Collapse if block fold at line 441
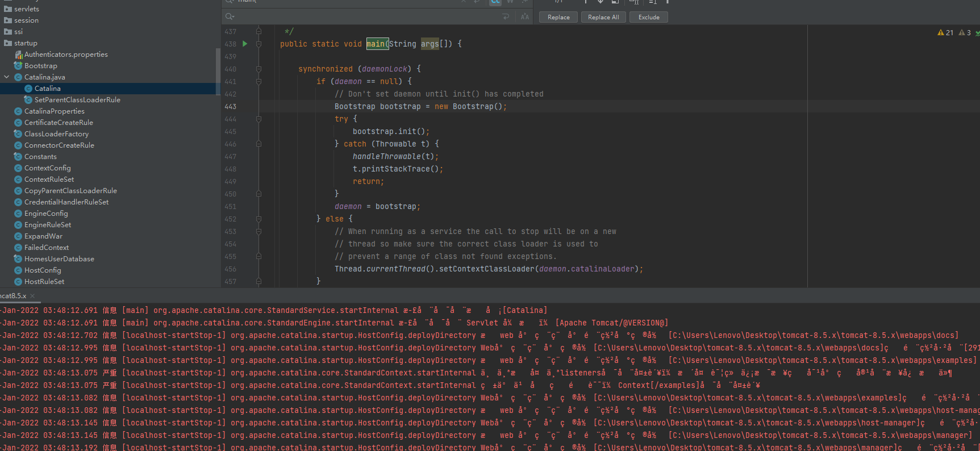The image size is (980, 451). pyautogui.click(x=258, y=81)
